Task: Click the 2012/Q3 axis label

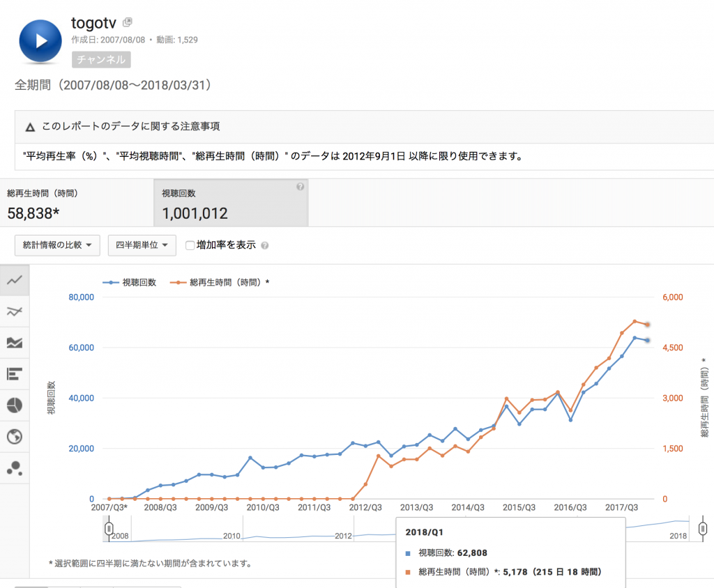Action: (365, 507)
